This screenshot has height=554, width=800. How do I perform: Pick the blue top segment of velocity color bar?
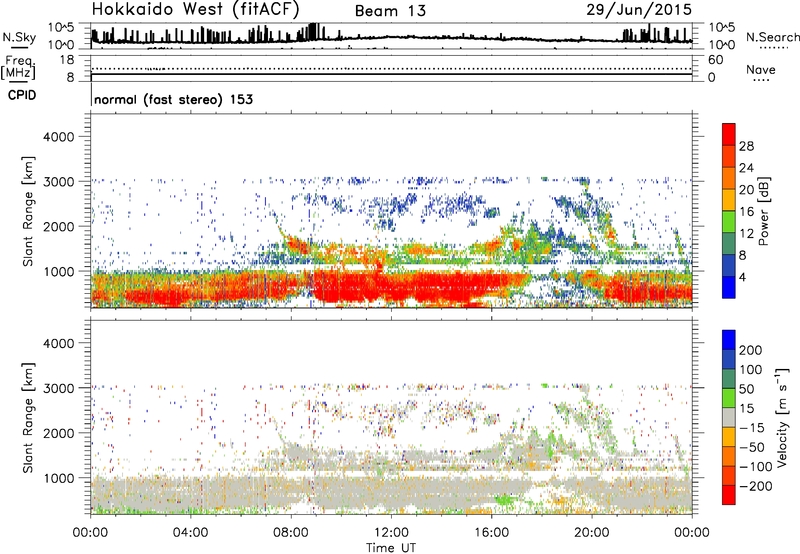pyautogui.click(x=729, y=340)
